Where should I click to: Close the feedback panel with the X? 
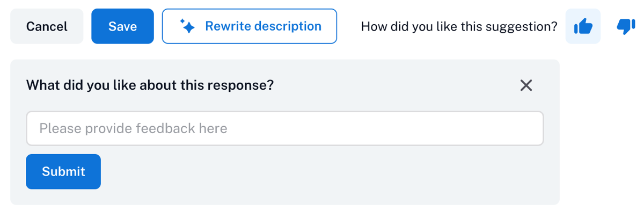526,85
